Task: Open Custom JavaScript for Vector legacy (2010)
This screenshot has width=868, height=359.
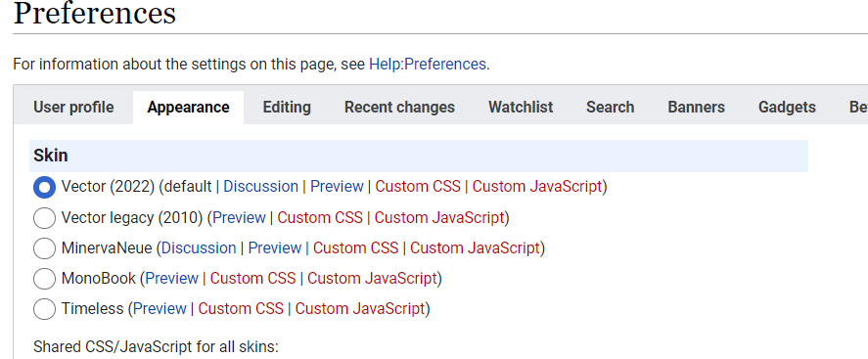Action: (x=439, y=218)
